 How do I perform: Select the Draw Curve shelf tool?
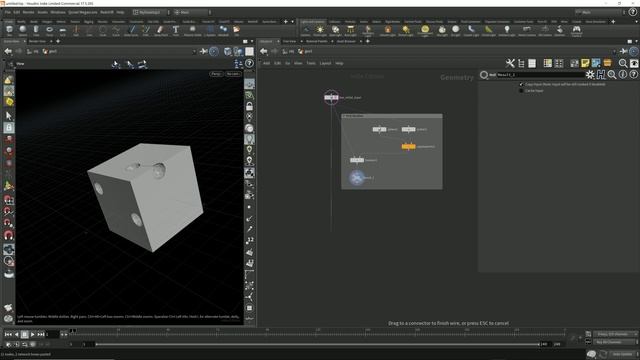[131, 30]
